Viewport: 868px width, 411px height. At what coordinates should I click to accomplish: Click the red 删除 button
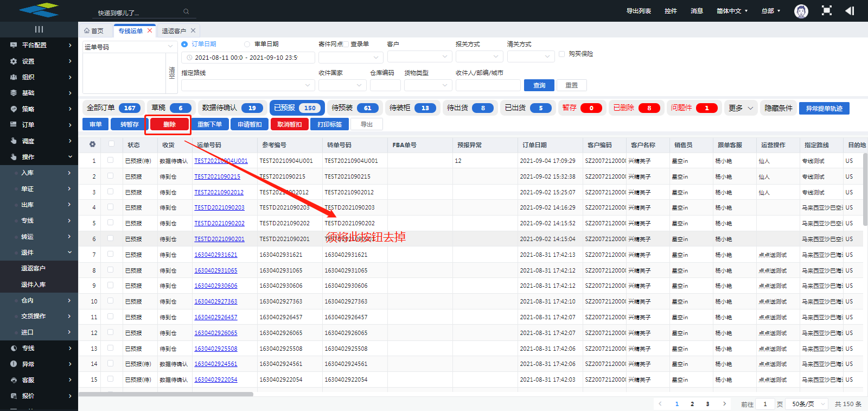click(x=169, y=124)
